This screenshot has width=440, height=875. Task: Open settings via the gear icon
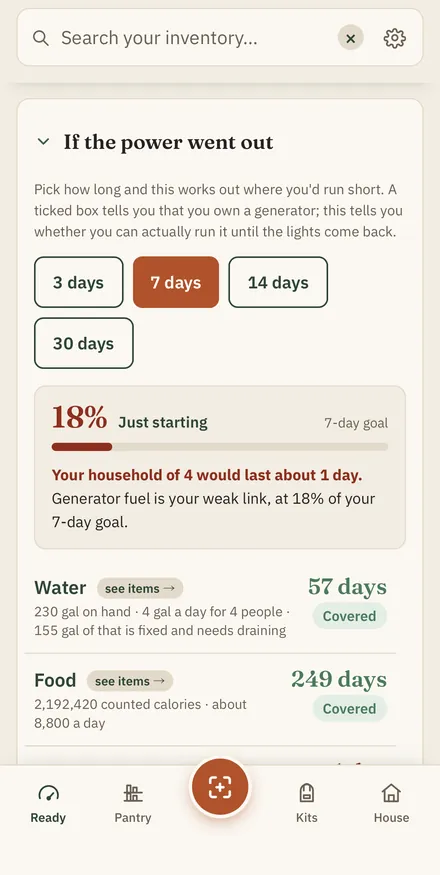point(395,38)
